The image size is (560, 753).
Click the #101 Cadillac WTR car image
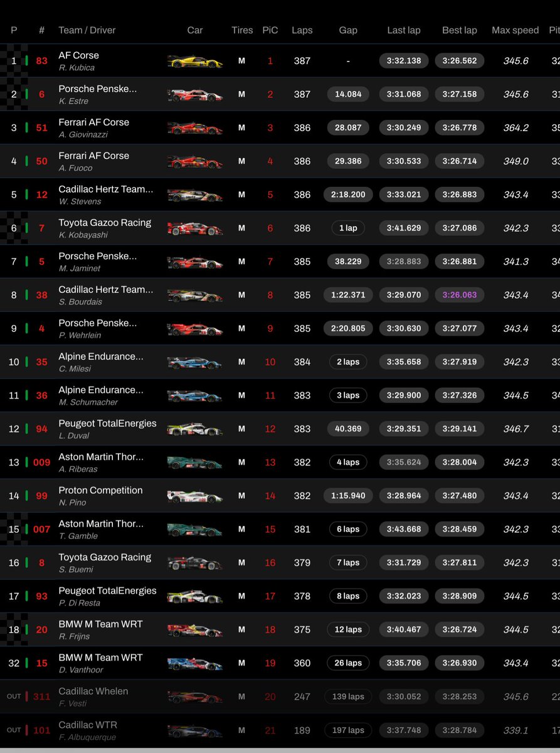[x=195, y=730]
